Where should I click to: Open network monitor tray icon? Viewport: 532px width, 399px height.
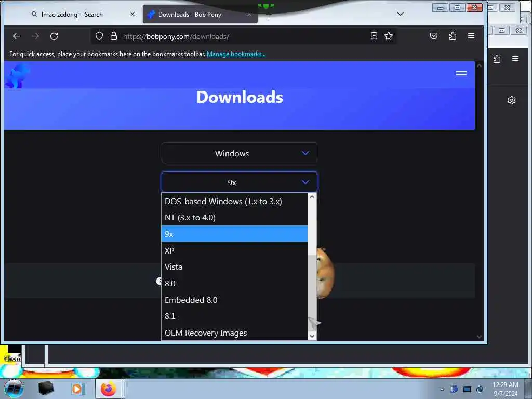467,389
